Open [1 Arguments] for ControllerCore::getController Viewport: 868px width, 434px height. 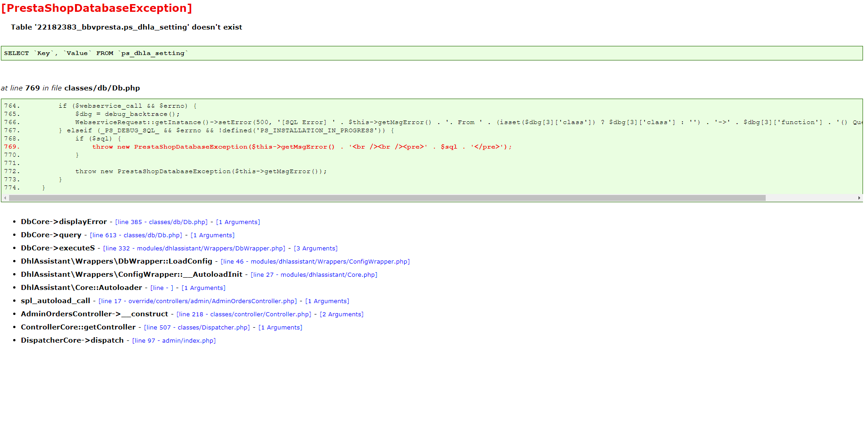tap(280, 328)
